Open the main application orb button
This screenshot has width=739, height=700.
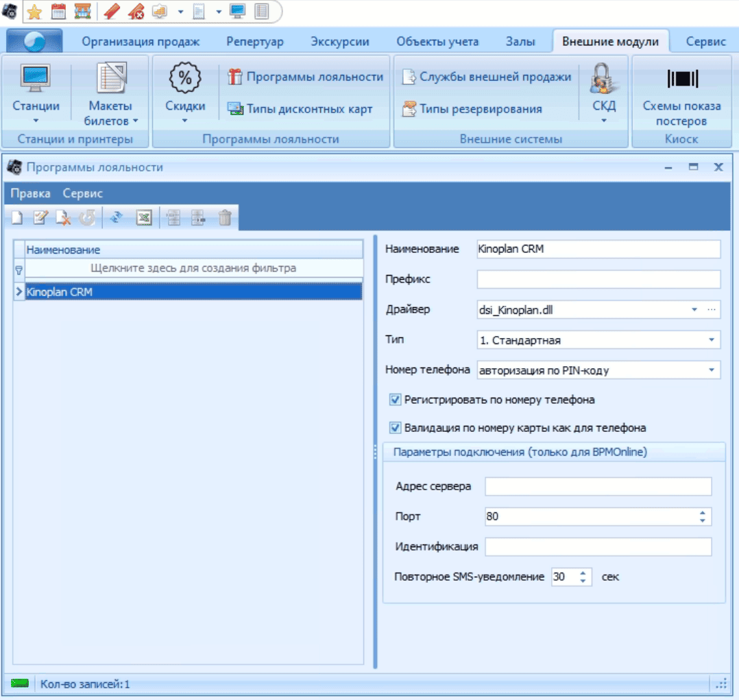pyautogui.click(x=34, y=41)
